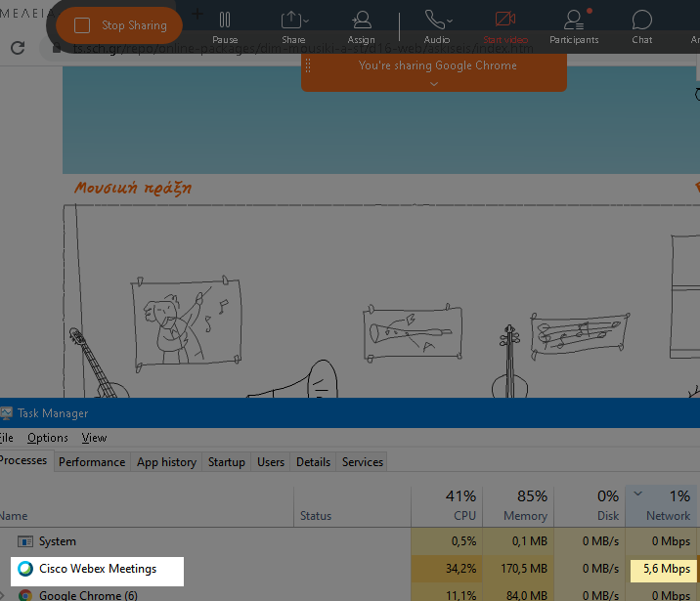Open the Options menu in Task Manager

point(47,438)
